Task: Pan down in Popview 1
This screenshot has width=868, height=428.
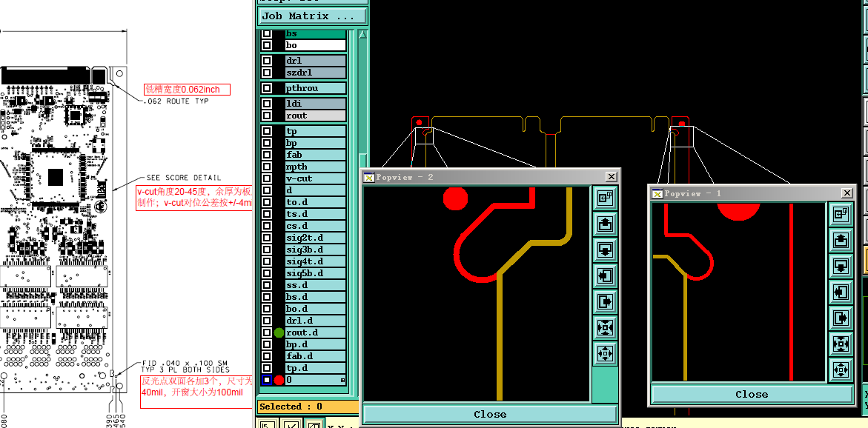Action: 841,266
